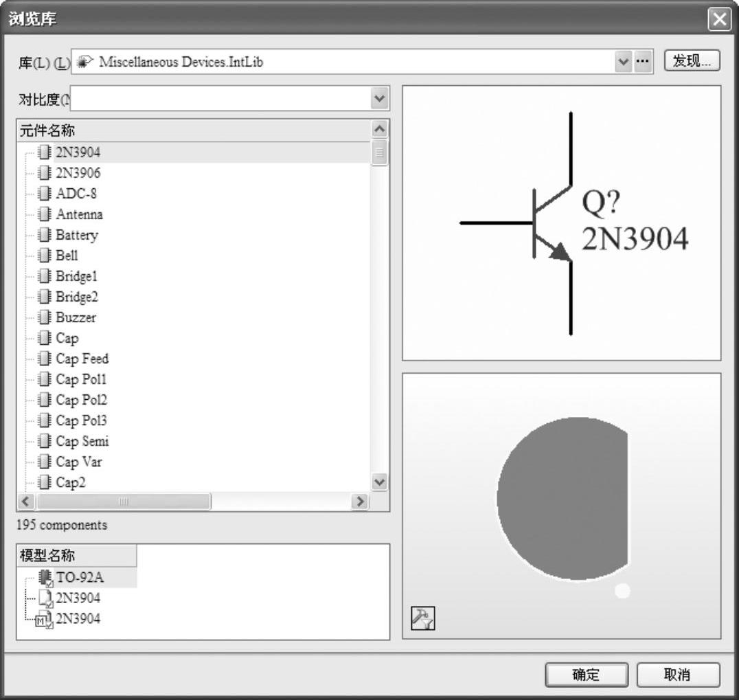This screenshot has width=739, height=700.
Task: Click the component icon beside Buzzer
Action: (45, 317)
